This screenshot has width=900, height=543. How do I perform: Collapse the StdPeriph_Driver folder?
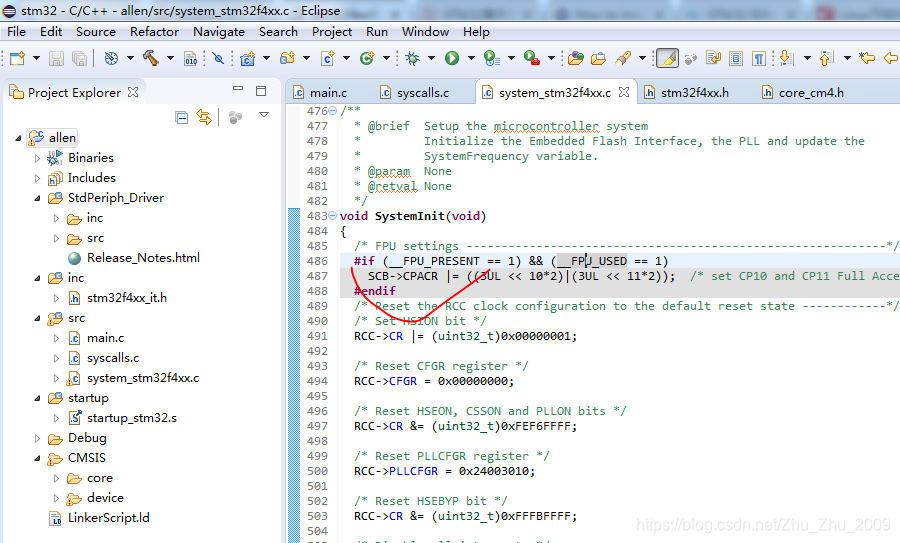[x=37, y=198]
